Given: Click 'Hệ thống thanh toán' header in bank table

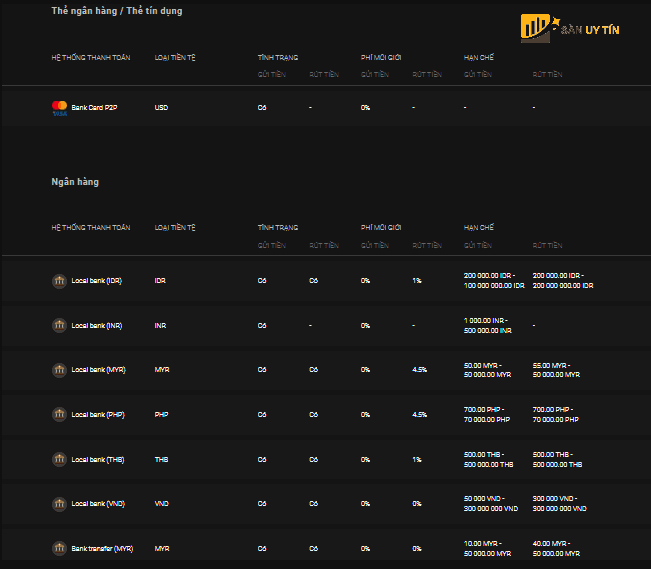Looking at the screenshot, I should pos(91,228).
